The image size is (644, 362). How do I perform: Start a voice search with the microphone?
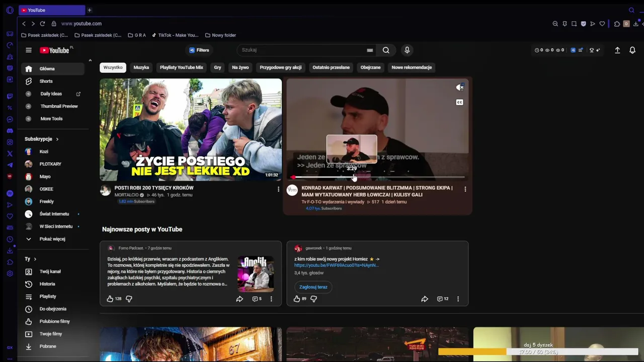(407, 50)
